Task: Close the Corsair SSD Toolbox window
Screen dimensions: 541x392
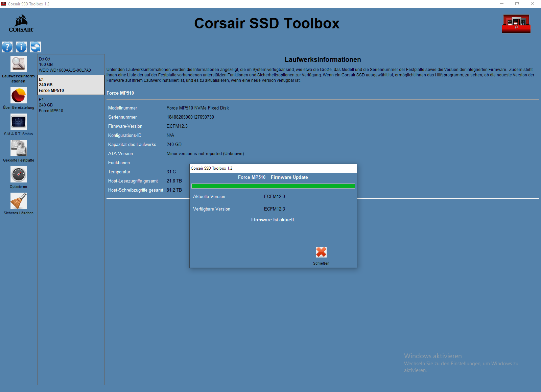Action: tap(533, 4)
